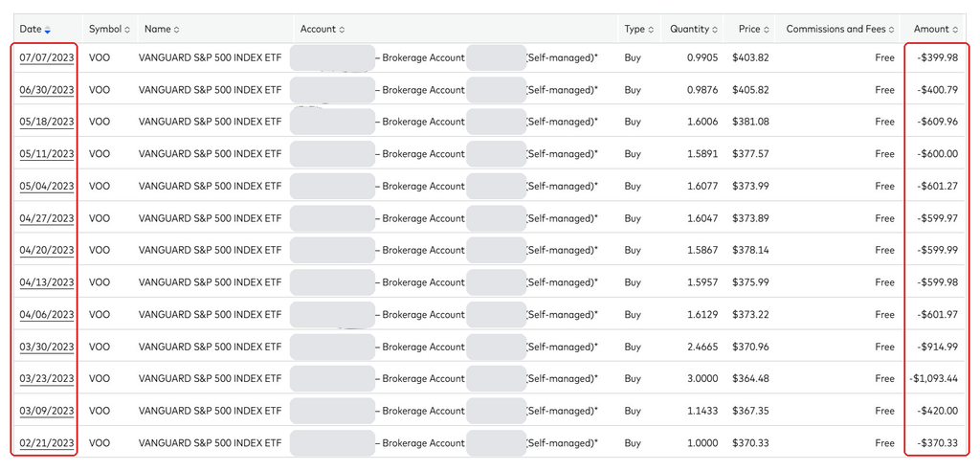Open the 05/11/2023 transaction date link
The height and width of the screenshot is (471, 980).
click(47, 154)
